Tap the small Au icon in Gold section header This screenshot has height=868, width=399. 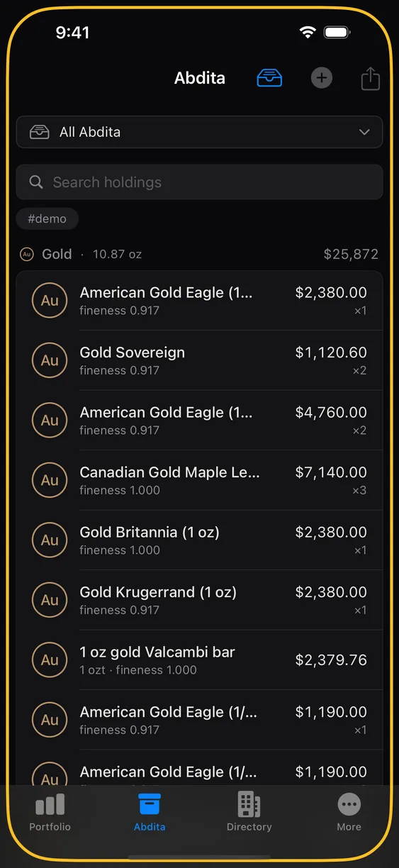(27, 254)
